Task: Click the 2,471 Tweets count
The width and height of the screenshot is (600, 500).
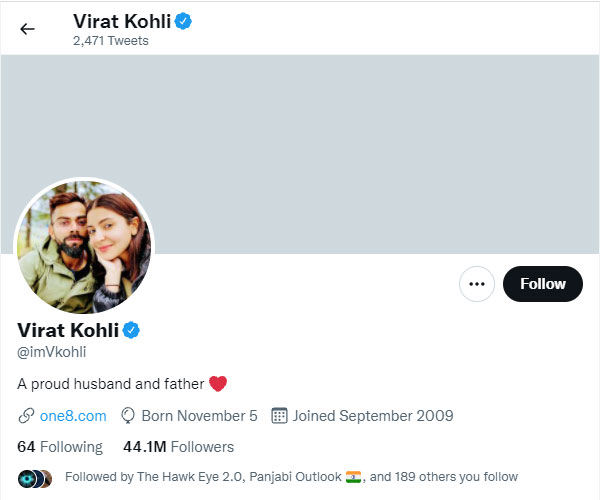Action: point(110,41)
